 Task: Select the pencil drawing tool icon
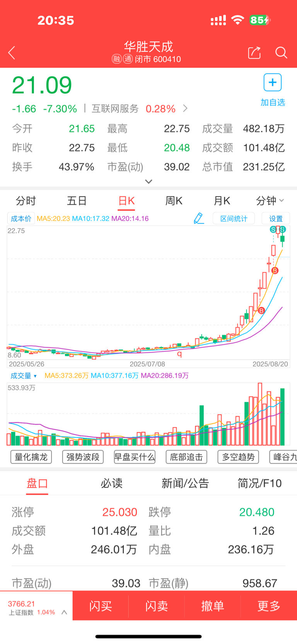click(x=198, y=219)
